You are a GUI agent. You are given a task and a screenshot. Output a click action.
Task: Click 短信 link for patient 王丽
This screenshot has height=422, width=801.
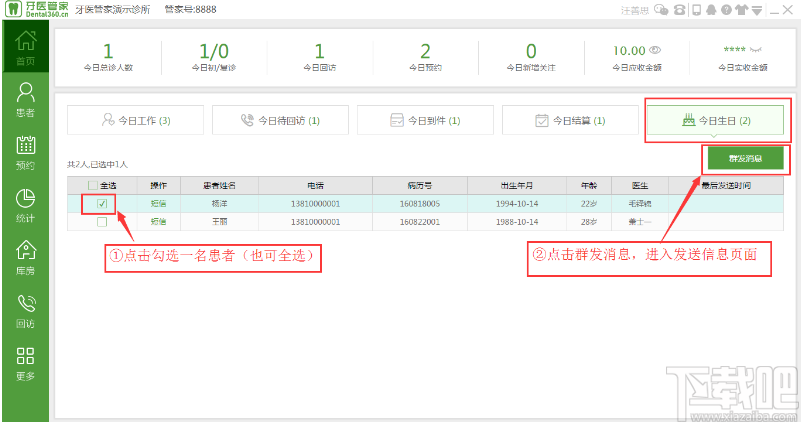(158, 222)
